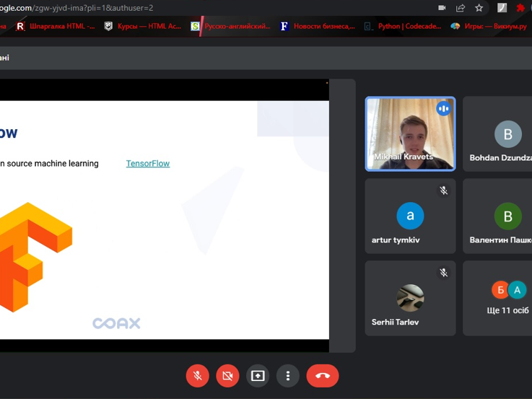Open the 'Шпаргалка HTML' bookmark
532x399 pixels.
[55, 26]
